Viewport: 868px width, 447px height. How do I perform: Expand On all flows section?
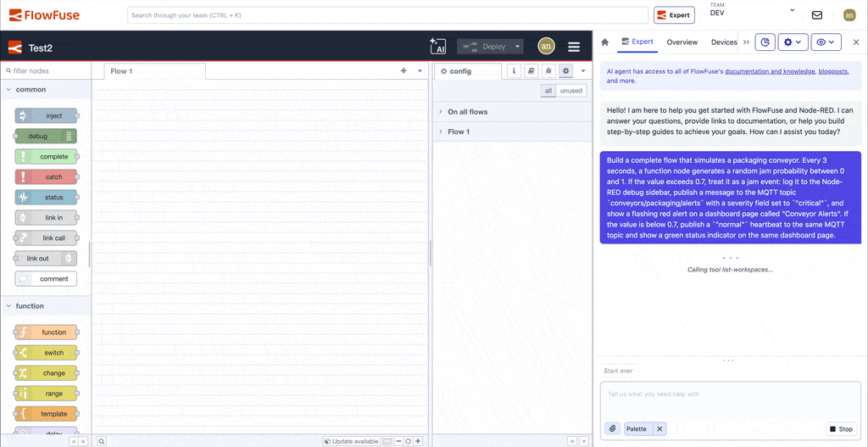pos(513,112)
